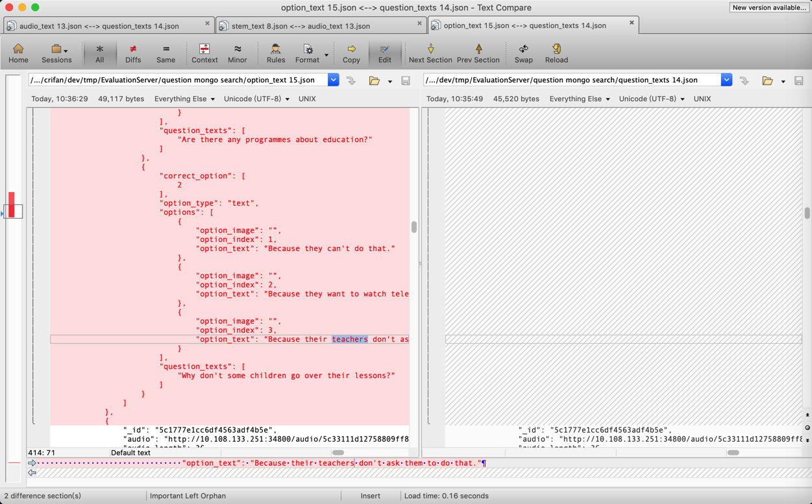This screenshot has height=504, width=812.
Task: Click the right pane "45,520 bytes" size label
Action: click(516, 99)
